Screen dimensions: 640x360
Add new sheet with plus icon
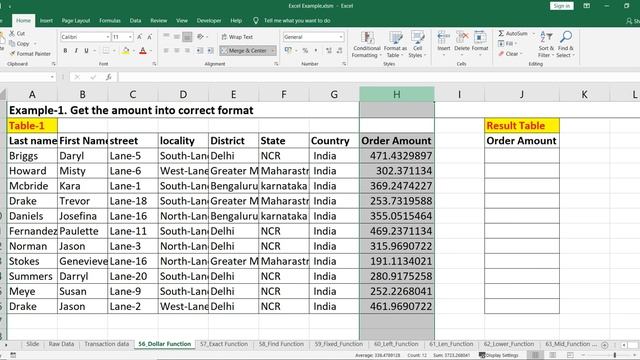(604, 345)
